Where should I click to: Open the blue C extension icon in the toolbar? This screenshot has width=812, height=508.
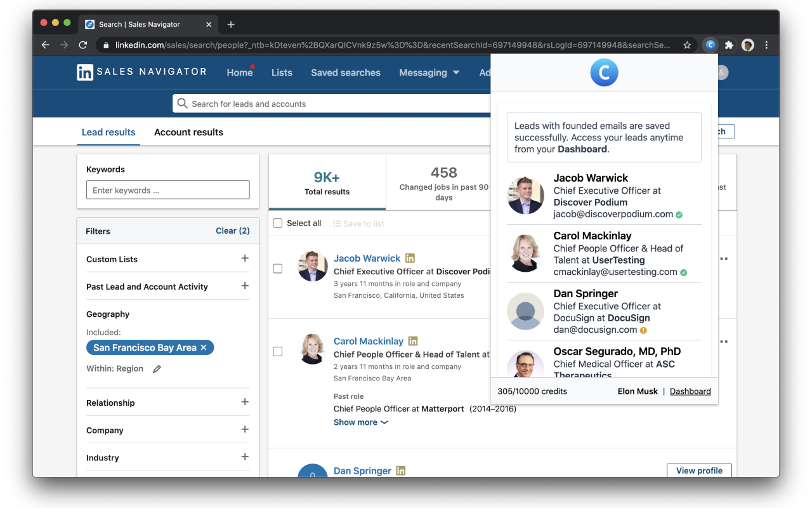tap(710, 45)
